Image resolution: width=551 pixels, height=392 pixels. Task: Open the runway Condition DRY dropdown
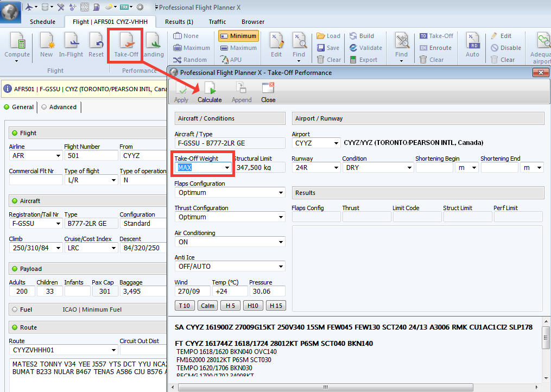click(409, 168)
